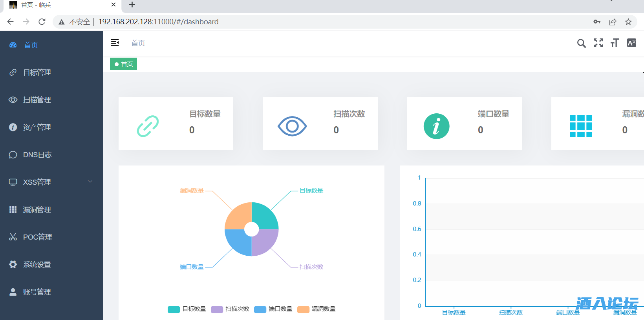Screen dimensions: 644x320
Task: Toggle 扫描次数 legend item in pie chart
Action: 230,309
